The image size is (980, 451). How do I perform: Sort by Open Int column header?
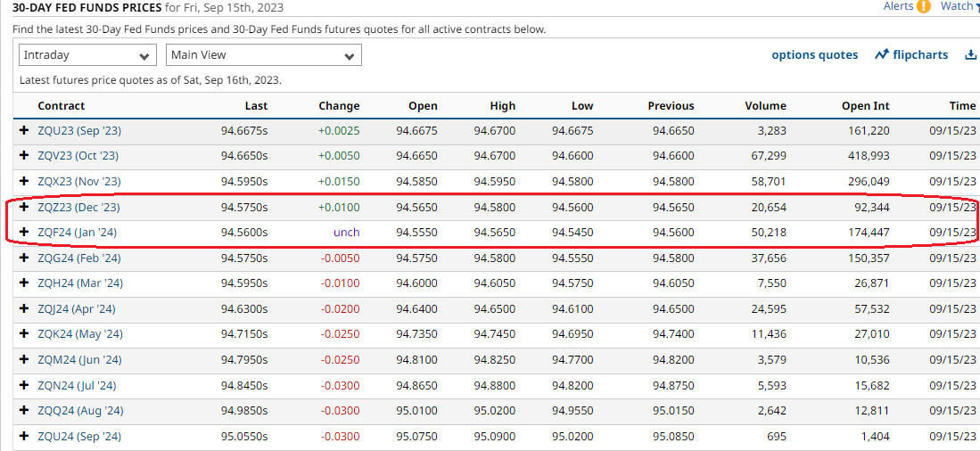coord(865,106)
